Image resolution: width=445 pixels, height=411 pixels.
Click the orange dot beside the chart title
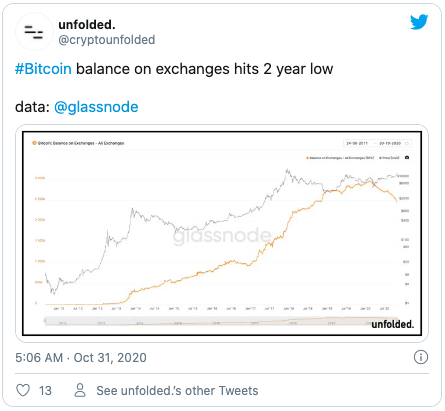(34, 143)
